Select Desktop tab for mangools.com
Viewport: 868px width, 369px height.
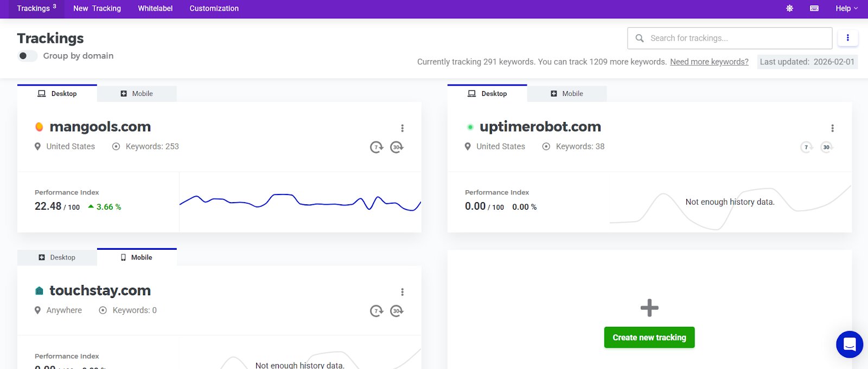(x=57, y=93)
